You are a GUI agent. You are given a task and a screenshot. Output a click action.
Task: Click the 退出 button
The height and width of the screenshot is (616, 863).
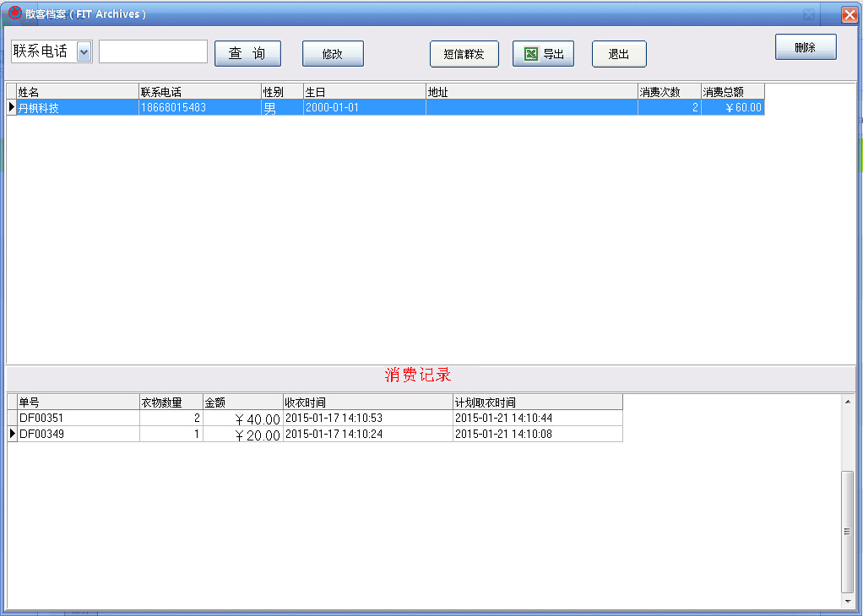click(x=619, y=54)
